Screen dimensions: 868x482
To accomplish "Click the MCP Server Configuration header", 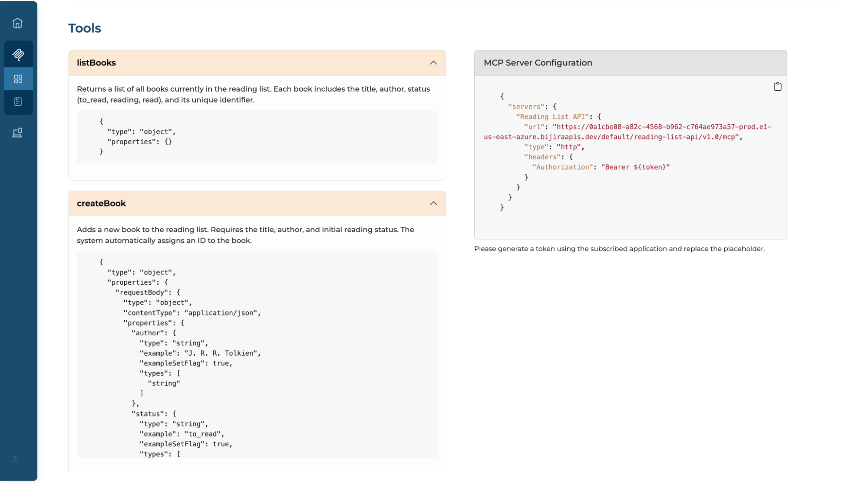I will pyautogui.click(x=538, y=63).
